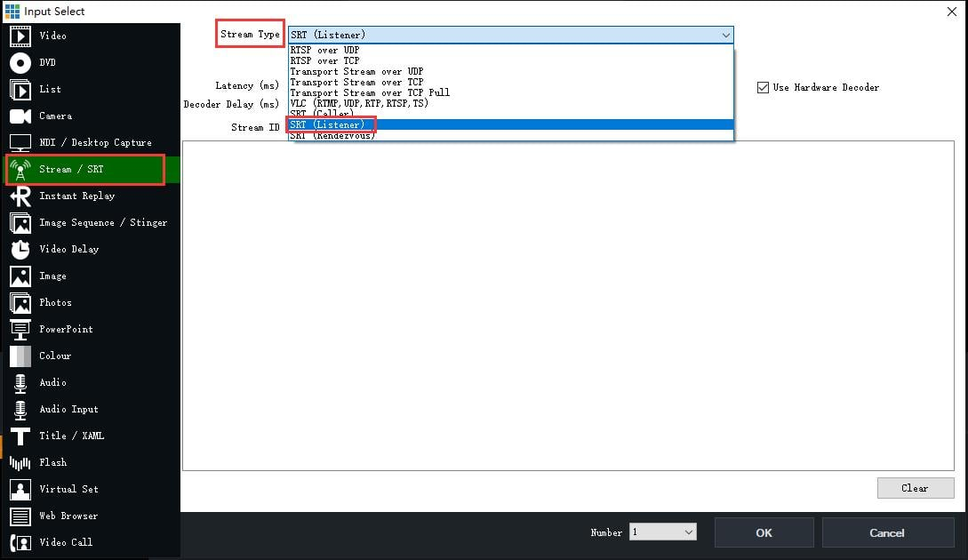Open the Web Browser input icon
Screen dimensions: 968x560
(20, 516)
